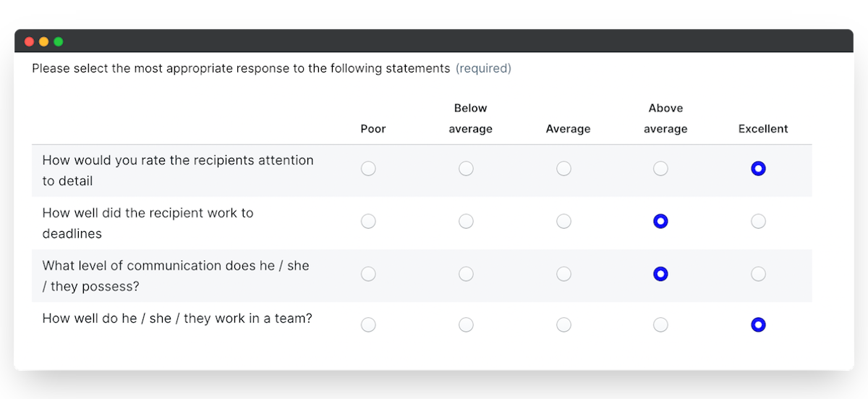Select Excellent for work to deadlines
This screenshot has width=868, height=399.
pos(758,222)
